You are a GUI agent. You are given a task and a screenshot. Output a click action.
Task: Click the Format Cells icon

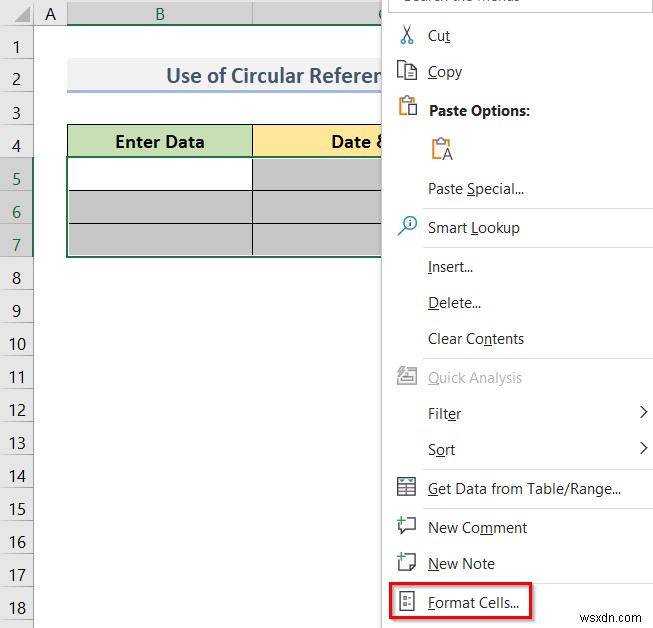point(406,601)
